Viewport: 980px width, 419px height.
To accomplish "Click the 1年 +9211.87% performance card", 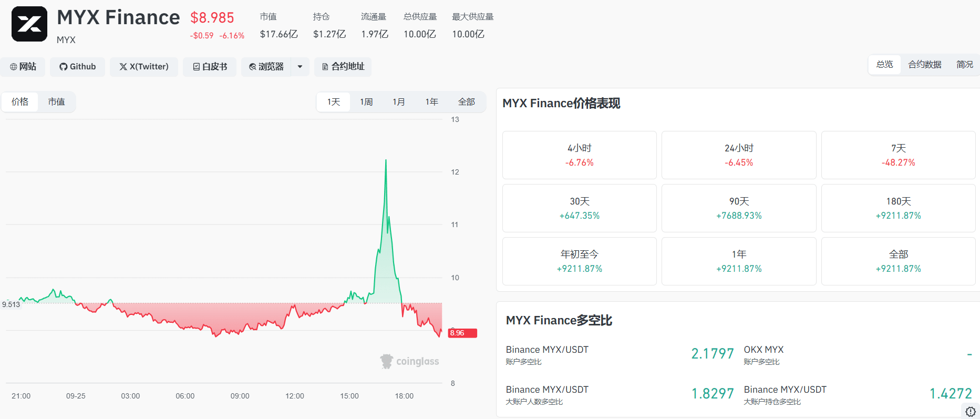I will point(739,261).
